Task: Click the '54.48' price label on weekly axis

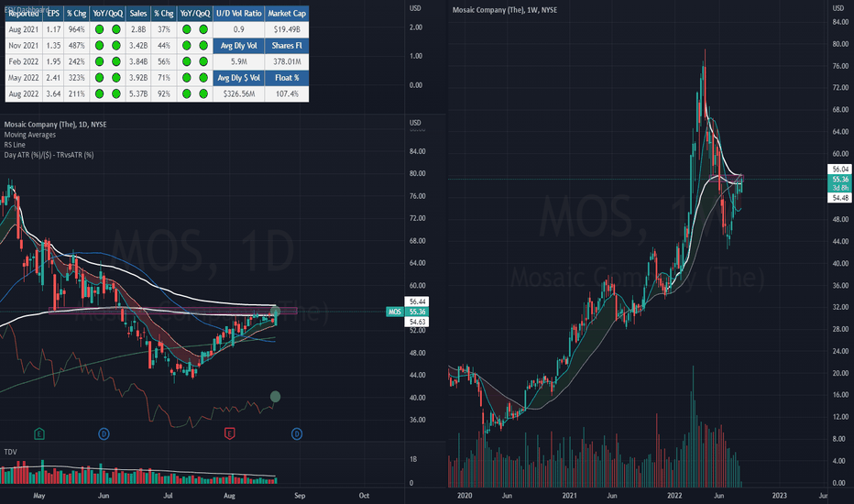Action: [x=840, y=198]
